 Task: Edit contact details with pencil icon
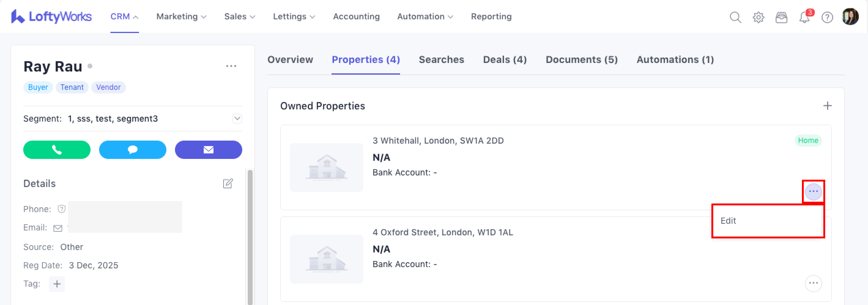click(228, 183)
